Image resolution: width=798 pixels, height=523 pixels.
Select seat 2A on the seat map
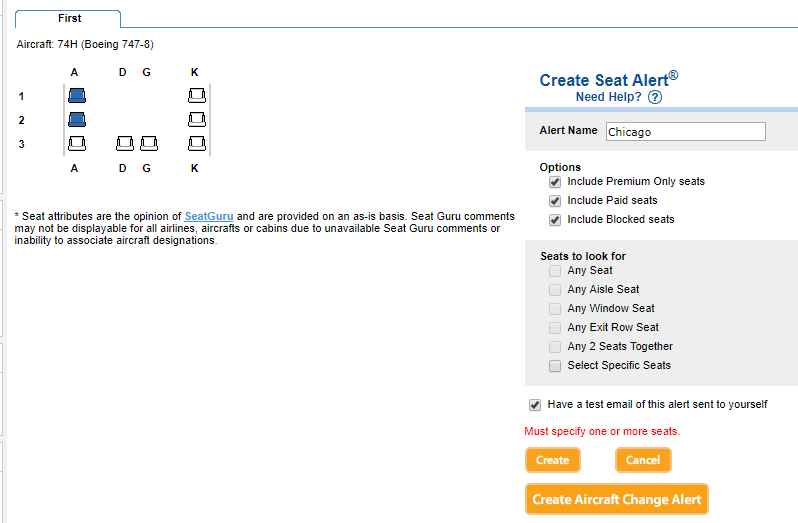pyautogui.click(x=76, y=120)
